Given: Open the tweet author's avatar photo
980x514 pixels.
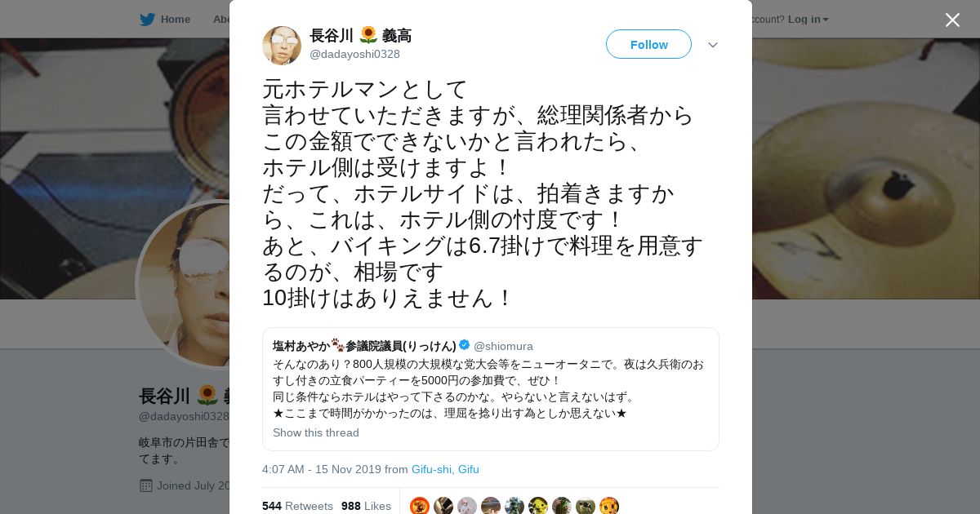Looking at the screenshot, I should [x=282, y=45].
